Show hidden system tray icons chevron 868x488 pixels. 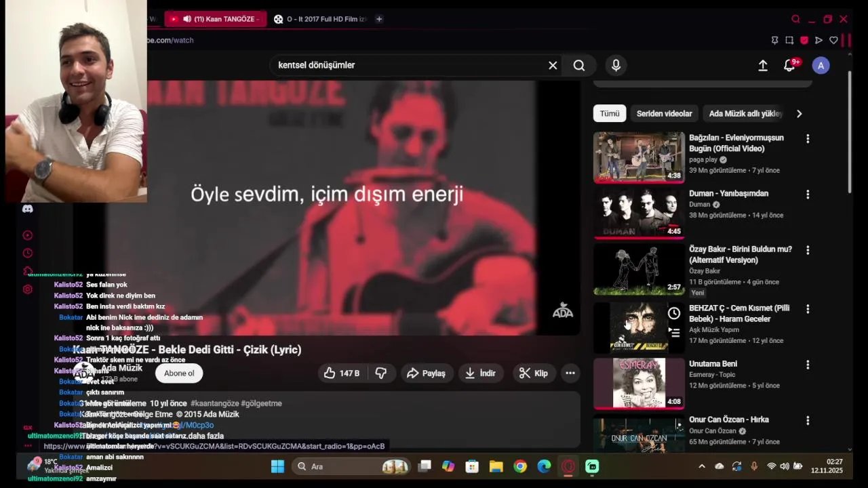tap(702, 466)
